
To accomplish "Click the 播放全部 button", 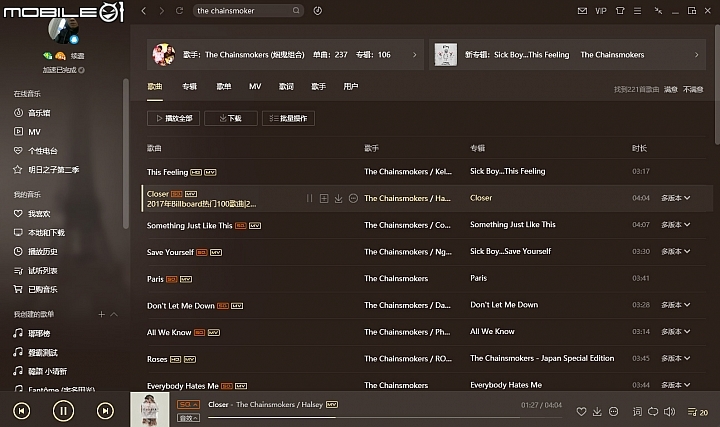I will [173, 118].
